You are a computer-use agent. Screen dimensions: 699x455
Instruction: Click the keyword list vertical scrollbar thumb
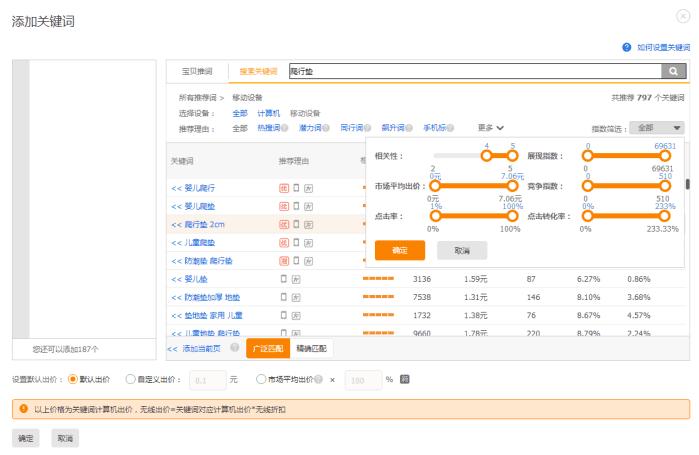click(687, 184)
